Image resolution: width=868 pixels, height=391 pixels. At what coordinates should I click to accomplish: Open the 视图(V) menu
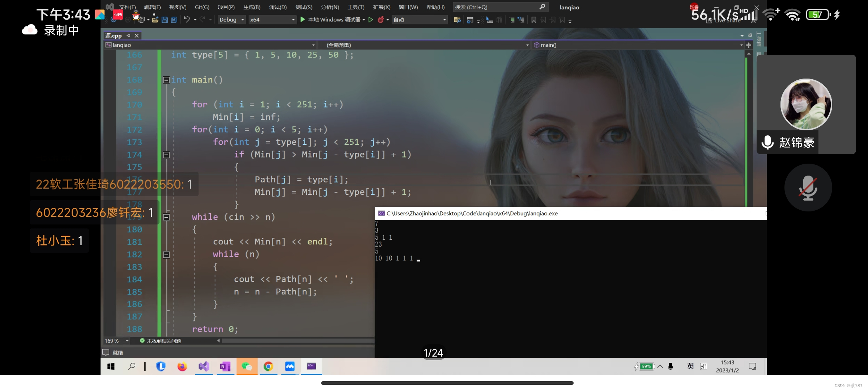[x=178, y=7]
